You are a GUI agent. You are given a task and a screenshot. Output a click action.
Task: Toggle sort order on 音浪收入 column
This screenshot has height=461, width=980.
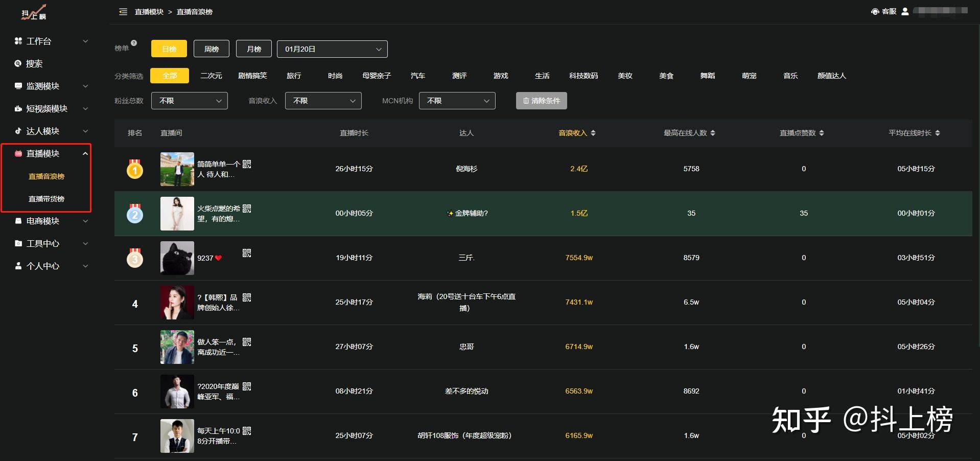point(593,132)
